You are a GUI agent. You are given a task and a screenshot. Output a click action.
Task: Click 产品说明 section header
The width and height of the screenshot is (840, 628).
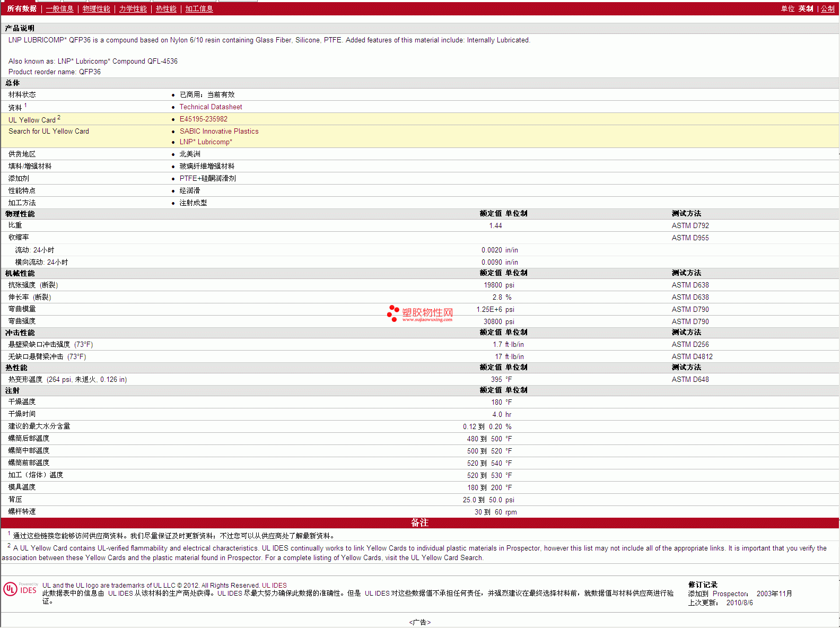(x=20, y=29)
